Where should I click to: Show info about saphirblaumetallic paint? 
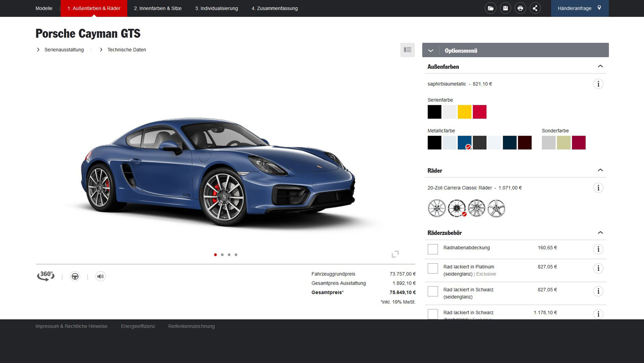coord(598,83)
